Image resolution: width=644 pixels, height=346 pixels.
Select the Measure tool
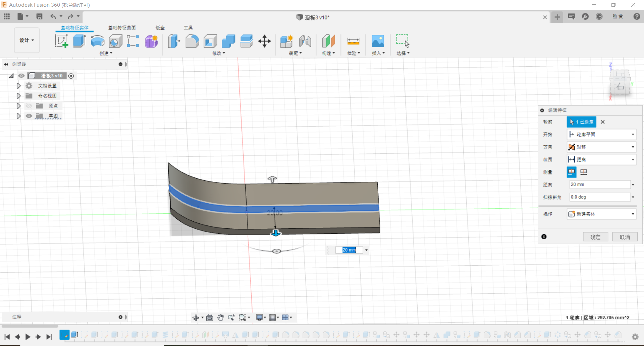tap(353, 41)
